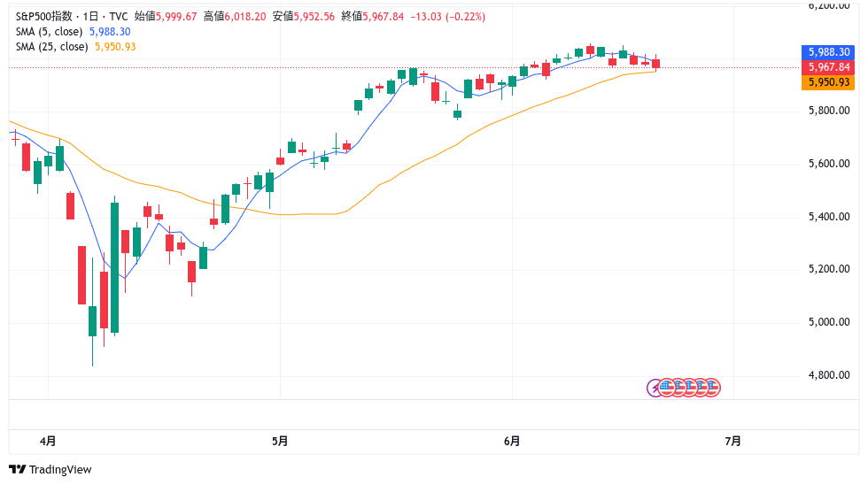Click the blue 5,988.30 price axis label
Image resolution: width=868 pixels, height=485 pixels.
coord(828,52)
